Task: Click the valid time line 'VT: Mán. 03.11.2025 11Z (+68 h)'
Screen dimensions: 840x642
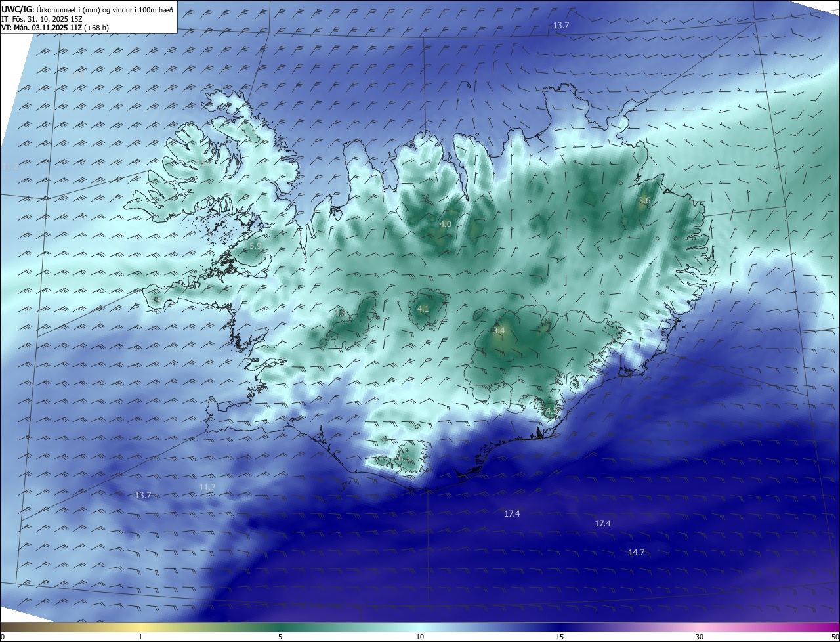Action: 55,28
